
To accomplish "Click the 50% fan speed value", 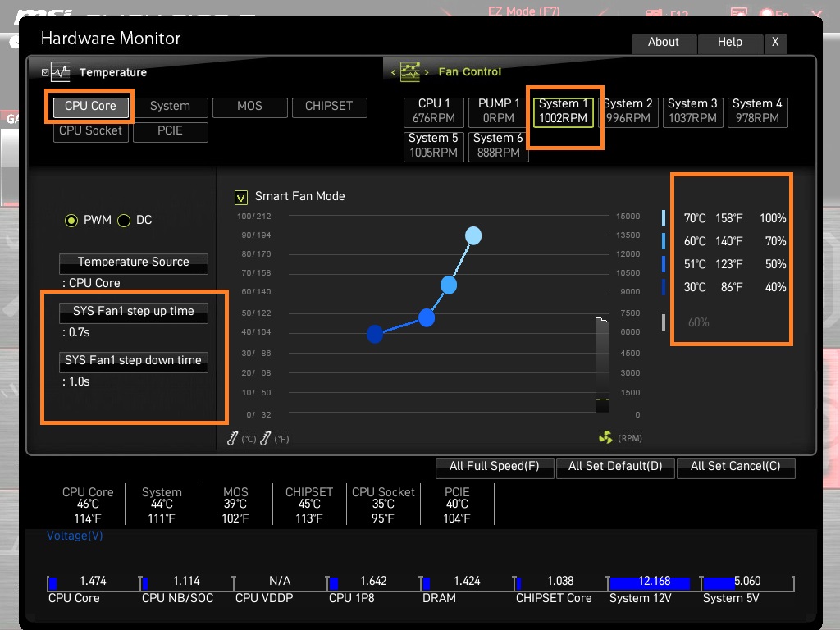I will [x=775, y=265].
